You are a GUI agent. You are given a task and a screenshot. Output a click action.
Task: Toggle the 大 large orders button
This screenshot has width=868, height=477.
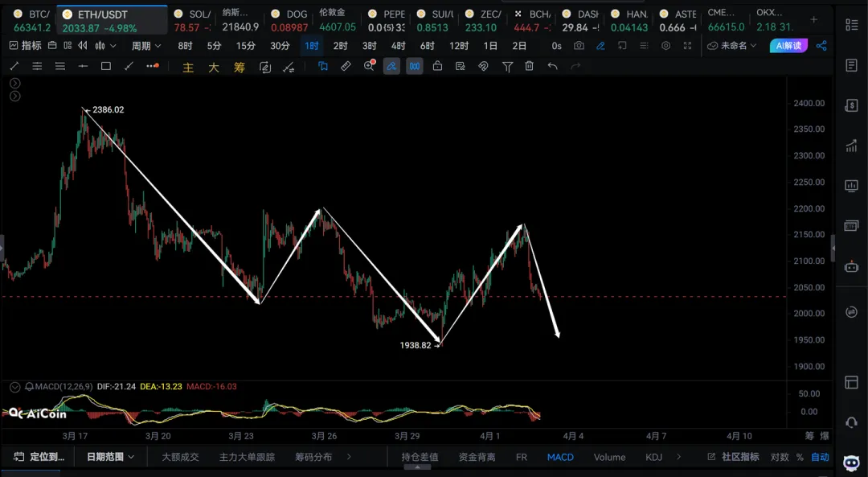pyautogui.click(x=214, y=67)
